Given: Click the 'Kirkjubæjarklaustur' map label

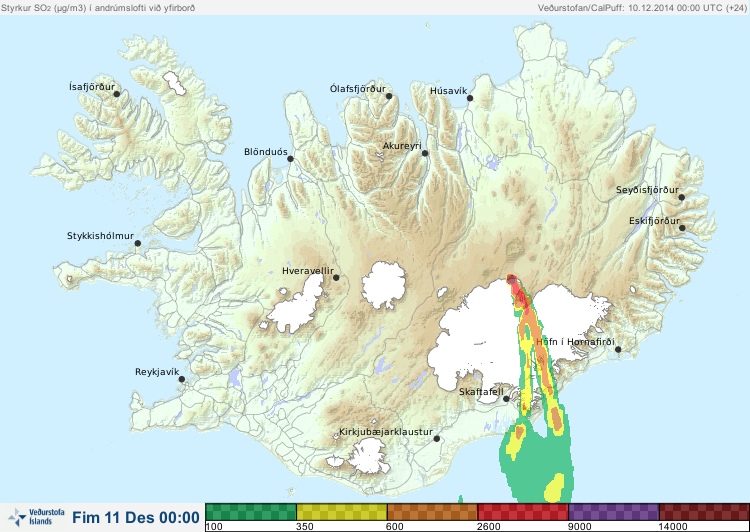Looking at the screenshot, I should point(386,432).
